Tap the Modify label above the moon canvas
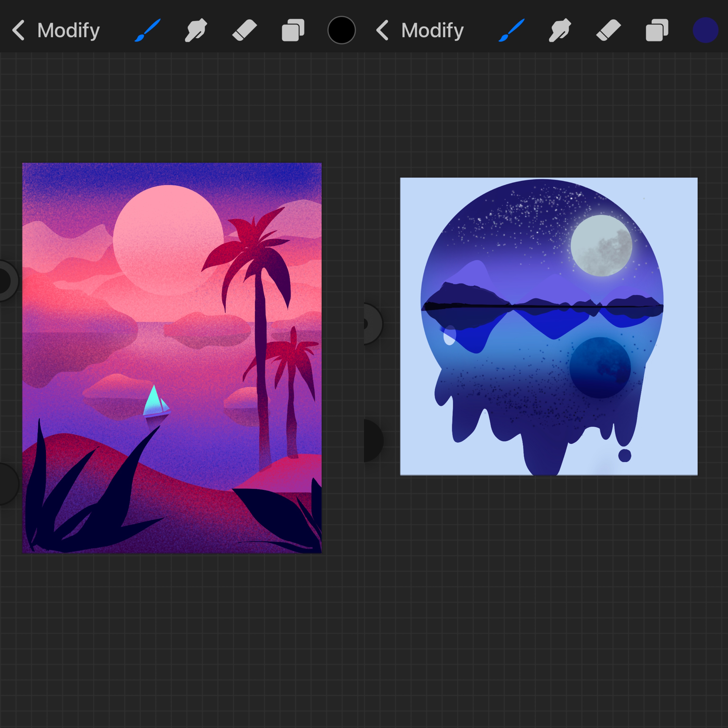This screenshot has width=728, height=728. (x=432, y=30)
